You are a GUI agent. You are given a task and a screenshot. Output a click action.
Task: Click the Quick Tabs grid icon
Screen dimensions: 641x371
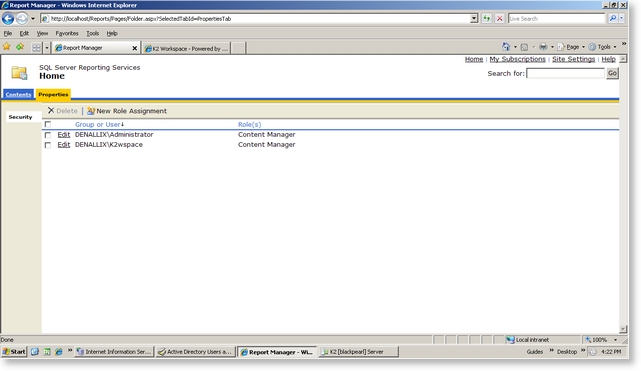36,48
